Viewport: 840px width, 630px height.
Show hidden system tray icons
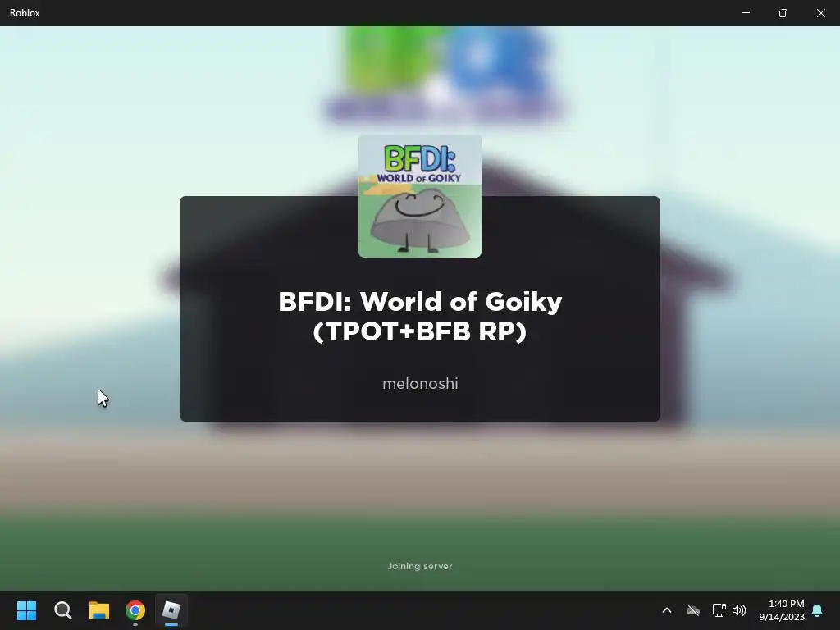point(667,610)
